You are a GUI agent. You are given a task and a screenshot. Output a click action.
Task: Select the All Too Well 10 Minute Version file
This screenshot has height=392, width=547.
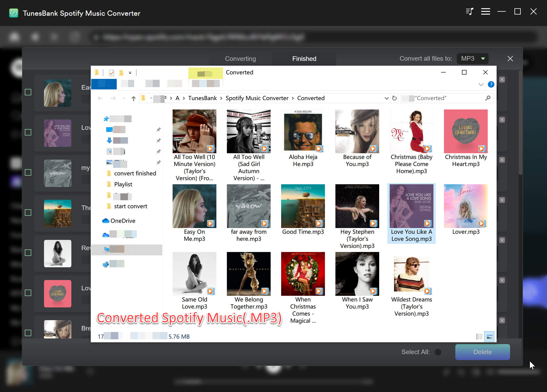(194, 145)
